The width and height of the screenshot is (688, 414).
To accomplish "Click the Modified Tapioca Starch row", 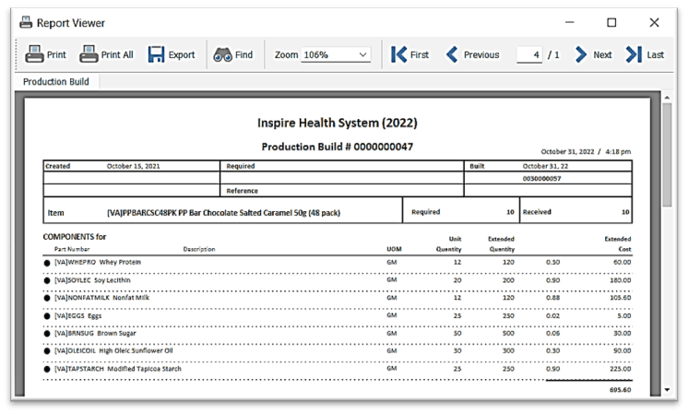I will [x=337, y=369].
